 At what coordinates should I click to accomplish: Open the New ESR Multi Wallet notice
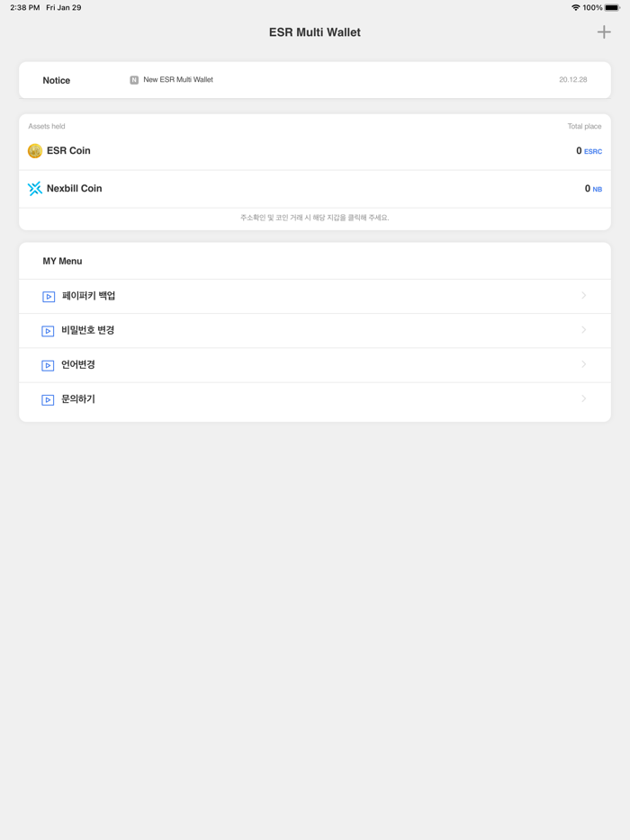tap(177, 79)
